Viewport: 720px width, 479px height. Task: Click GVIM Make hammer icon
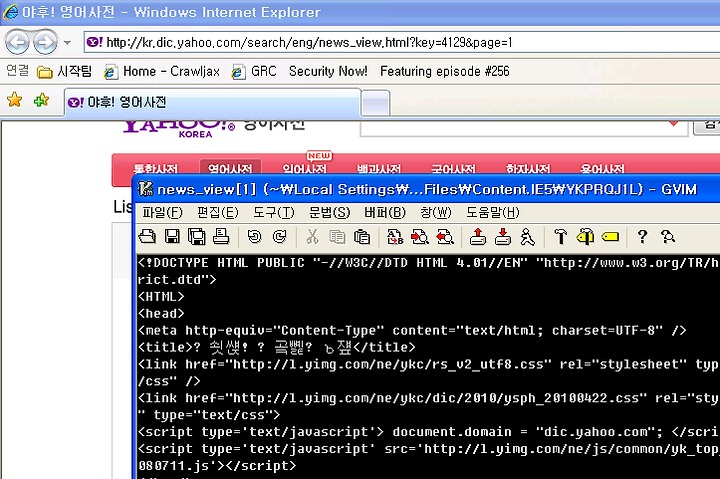click(560, 237)
